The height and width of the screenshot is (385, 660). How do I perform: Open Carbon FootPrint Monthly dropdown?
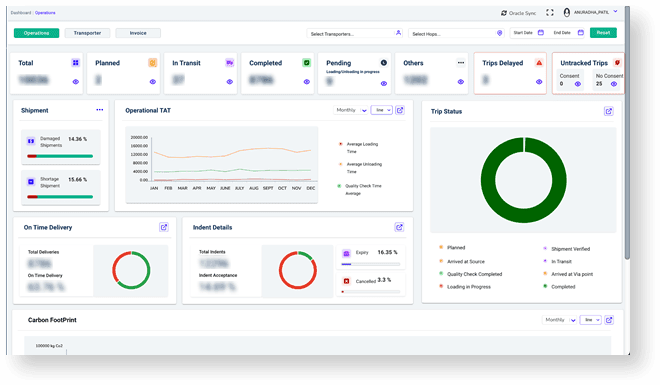559,320
